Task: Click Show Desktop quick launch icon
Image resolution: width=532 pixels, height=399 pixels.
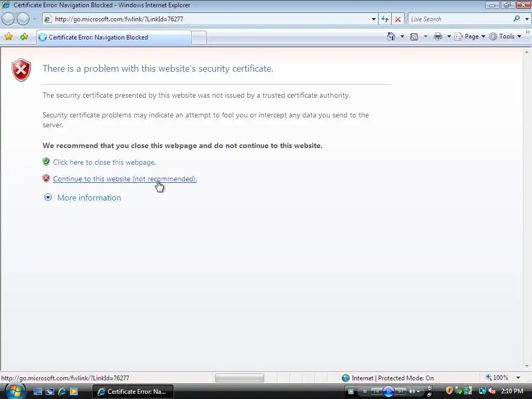Action: [37, 392]
